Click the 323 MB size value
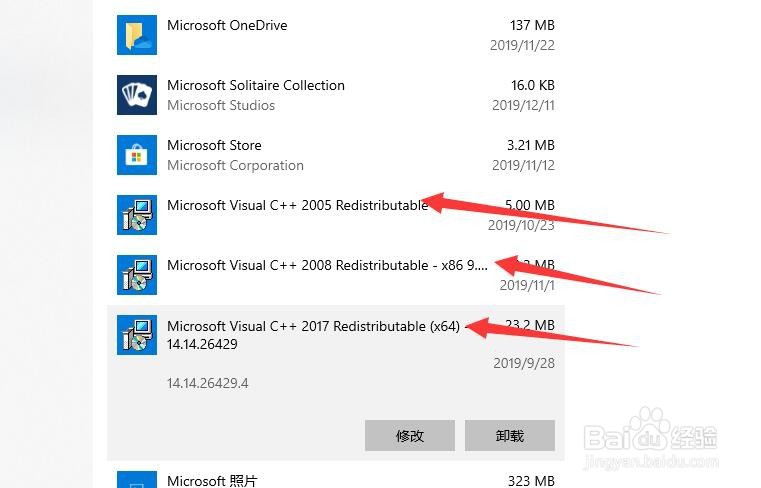 pyautogui.click(x=531, y=481)
